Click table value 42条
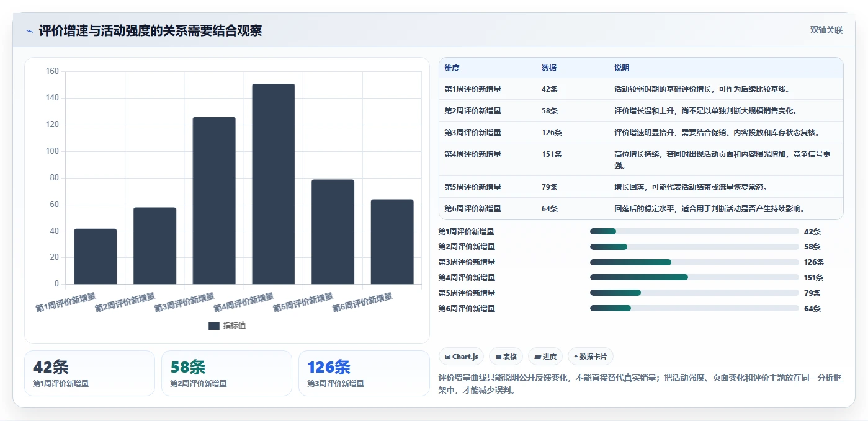 [550, 89]
